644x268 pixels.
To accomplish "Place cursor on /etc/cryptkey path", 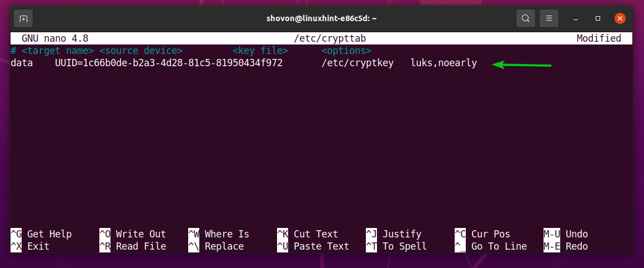I will click(x=357, y=63).
